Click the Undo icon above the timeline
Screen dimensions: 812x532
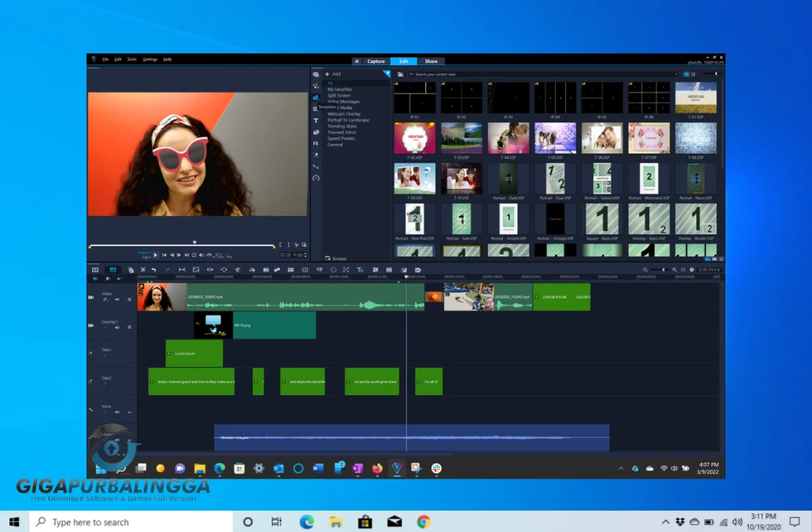(154, 270)
